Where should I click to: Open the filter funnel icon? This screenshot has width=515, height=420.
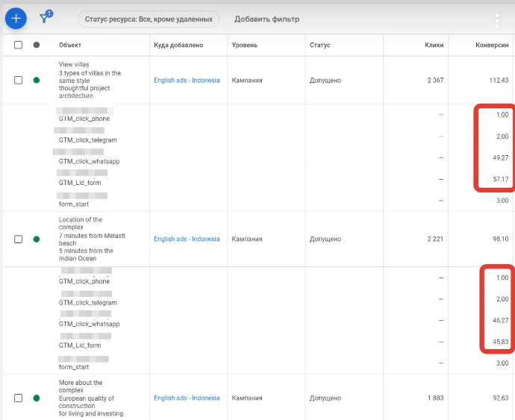(x=44, y=18)
